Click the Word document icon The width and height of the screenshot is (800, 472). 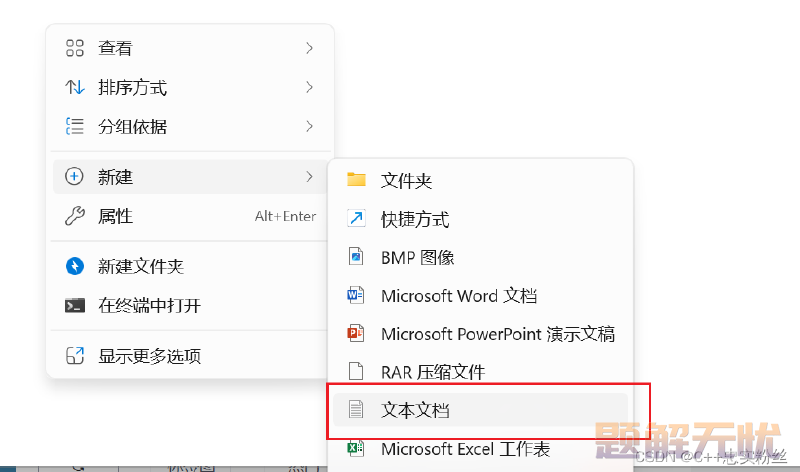click(x=356, y=295)
